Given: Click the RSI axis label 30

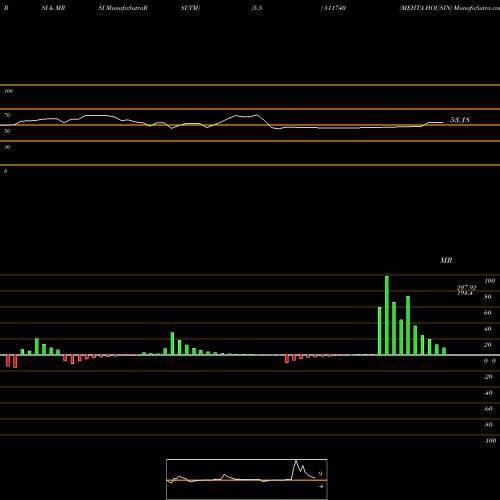Looking at the screenshot, I should coord(7,147).
